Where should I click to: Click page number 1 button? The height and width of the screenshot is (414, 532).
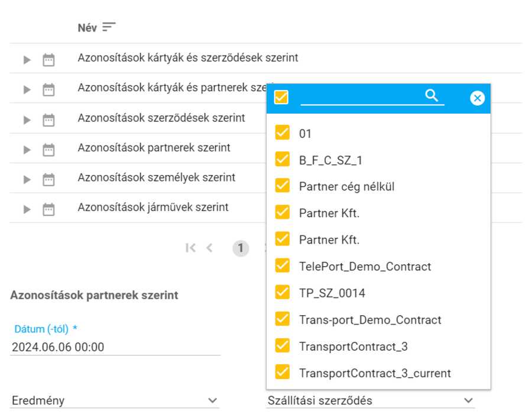coord(241,248)
